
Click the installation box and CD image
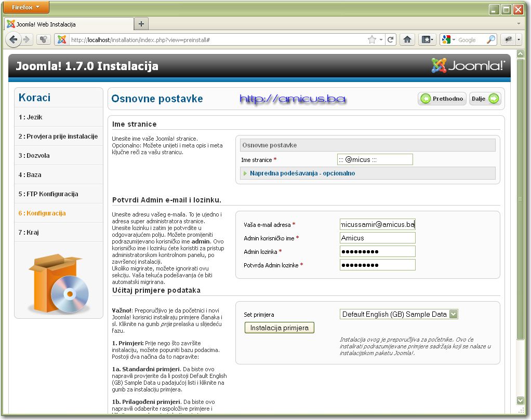(x=58, y=283)
